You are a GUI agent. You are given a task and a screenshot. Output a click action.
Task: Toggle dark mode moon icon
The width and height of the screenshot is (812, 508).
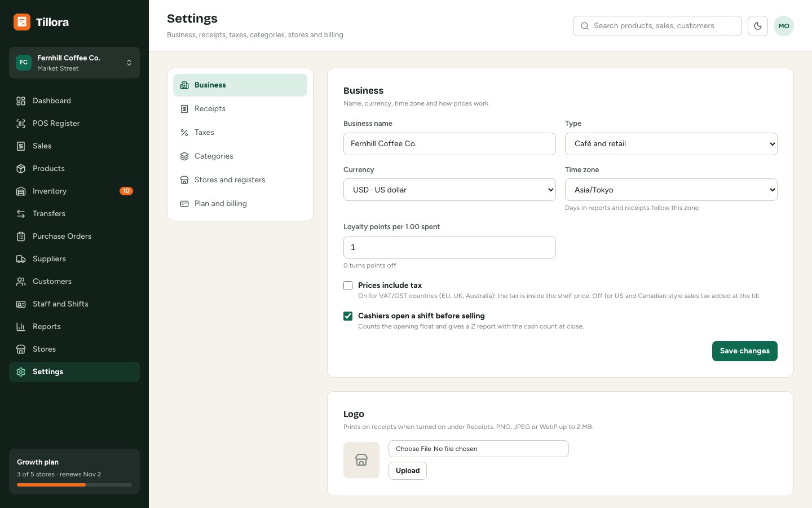coord(758,26)
